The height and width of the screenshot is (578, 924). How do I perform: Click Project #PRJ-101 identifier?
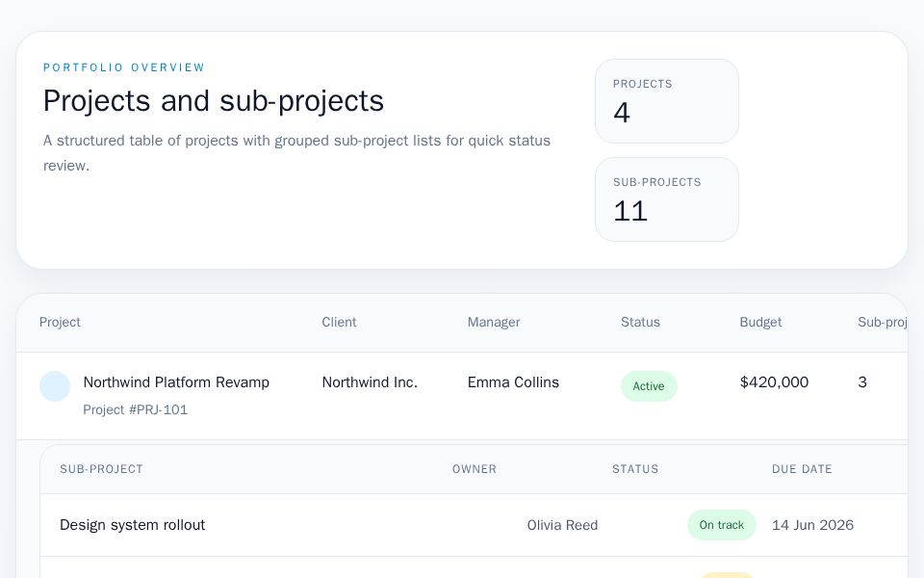135,410
